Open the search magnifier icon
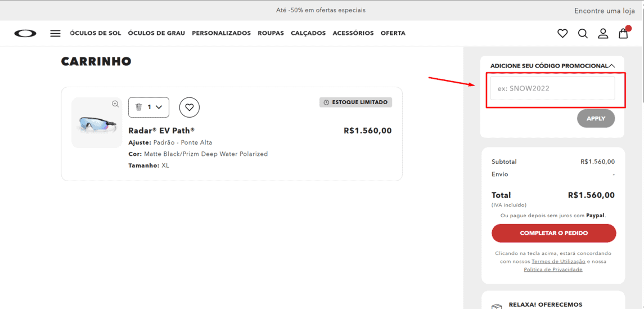 (x=583, y=33)
